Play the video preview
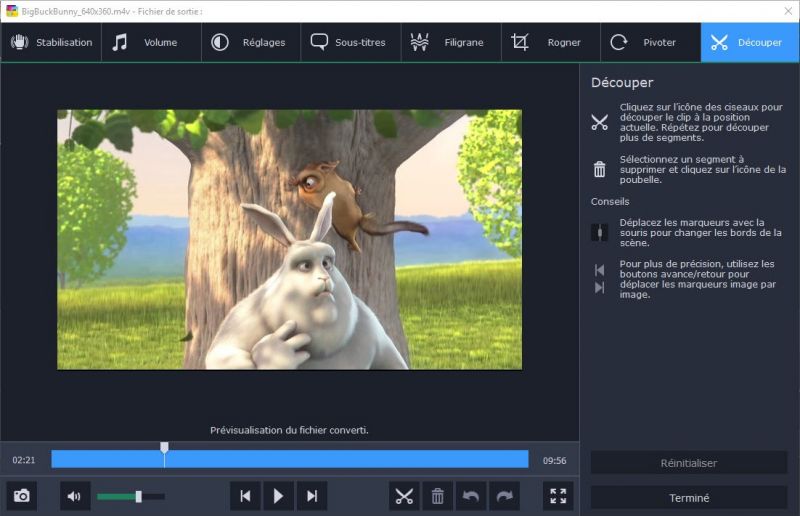800x516 pixels. pos(278,496)
